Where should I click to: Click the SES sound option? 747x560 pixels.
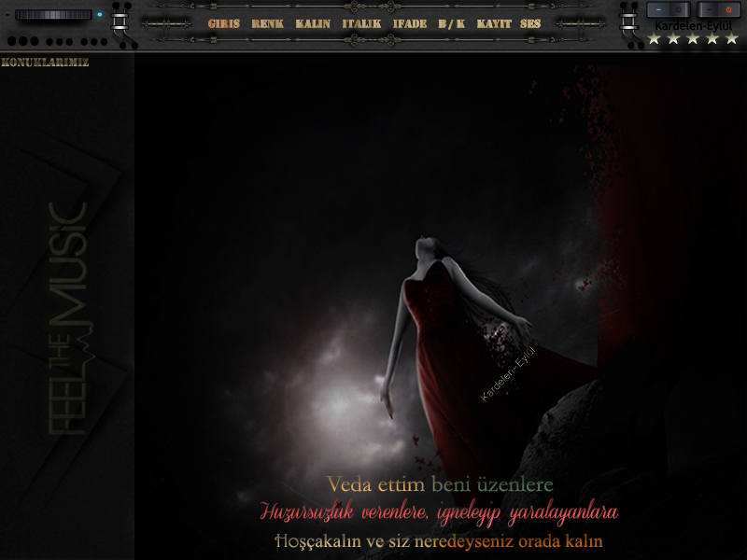point(530,23)
